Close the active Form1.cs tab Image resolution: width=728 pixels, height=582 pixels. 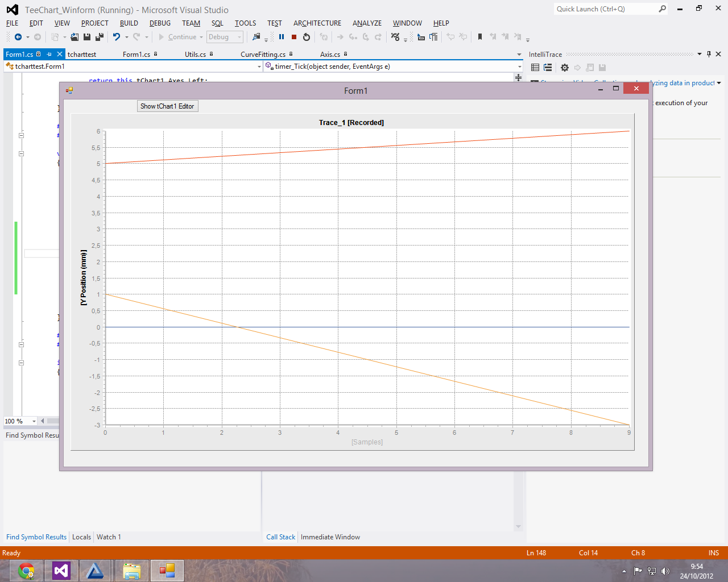tap(59, 55)
